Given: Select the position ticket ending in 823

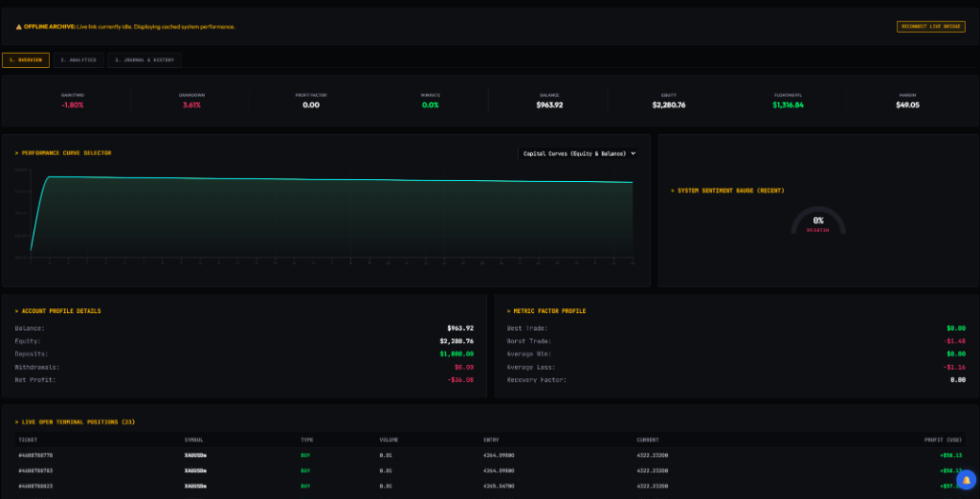Looking at the screenshot, I should tap(35, 486).
